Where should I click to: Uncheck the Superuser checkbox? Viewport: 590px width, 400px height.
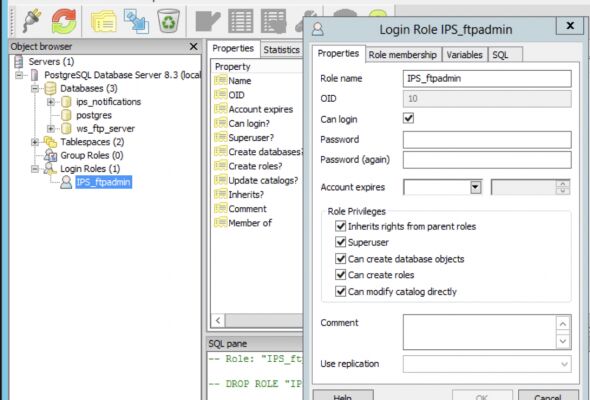tap(341, 242)
